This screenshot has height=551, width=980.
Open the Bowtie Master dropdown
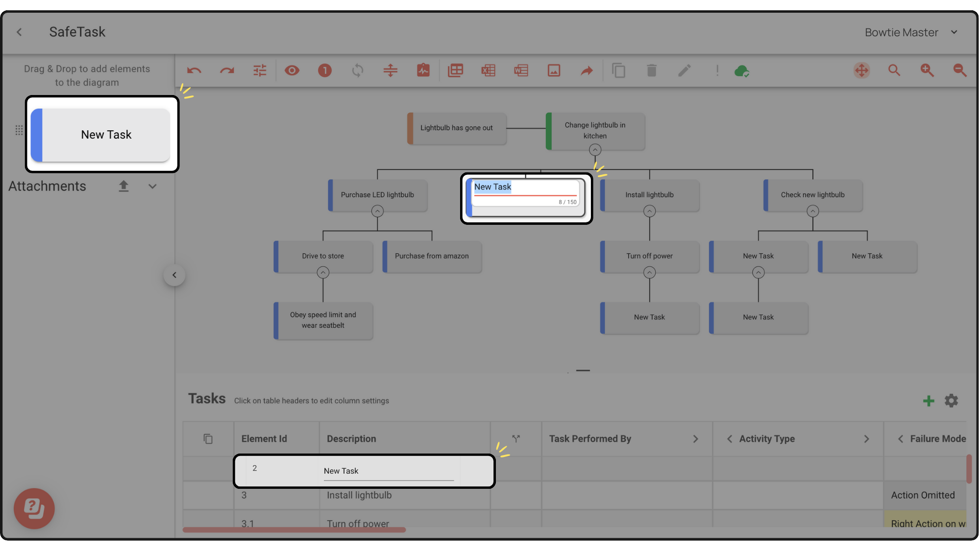point(955,32)
